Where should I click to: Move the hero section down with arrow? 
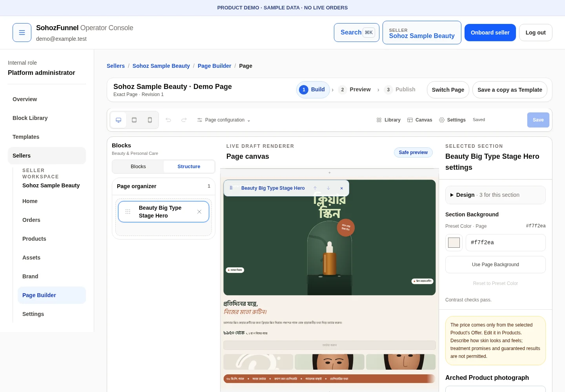[x=328, y=188]
